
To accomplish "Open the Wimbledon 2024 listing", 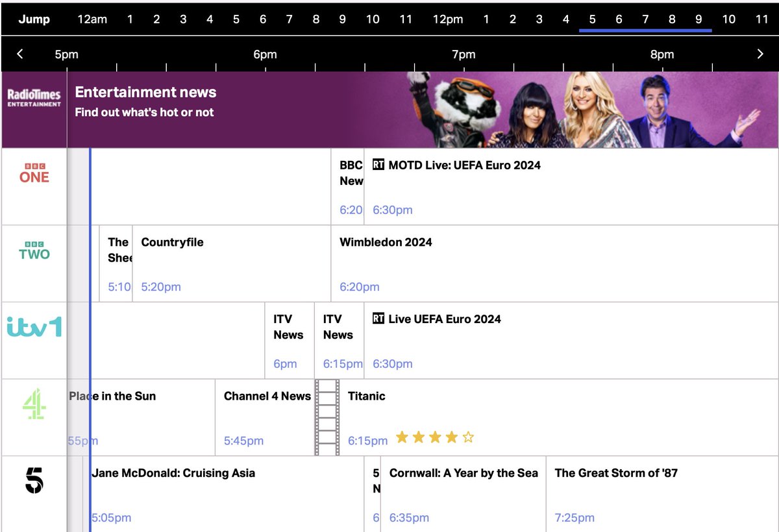I will click(554, 263).
